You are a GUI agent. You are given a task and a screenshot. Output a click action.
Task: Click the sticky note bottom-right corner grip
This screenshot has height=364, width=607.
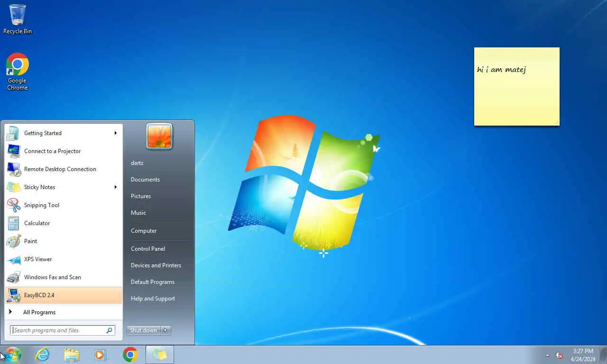point(557,123)
